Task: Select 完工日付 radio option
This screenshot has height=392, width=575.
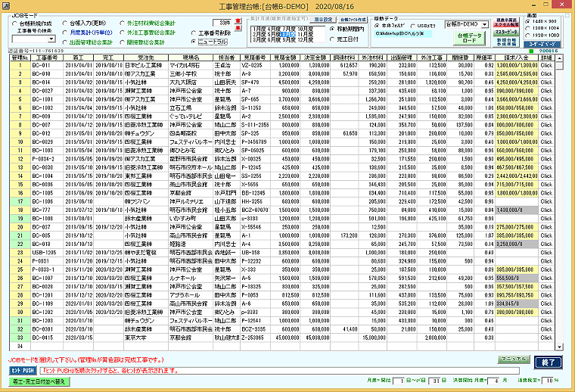Action: click(x=332, y=38)
